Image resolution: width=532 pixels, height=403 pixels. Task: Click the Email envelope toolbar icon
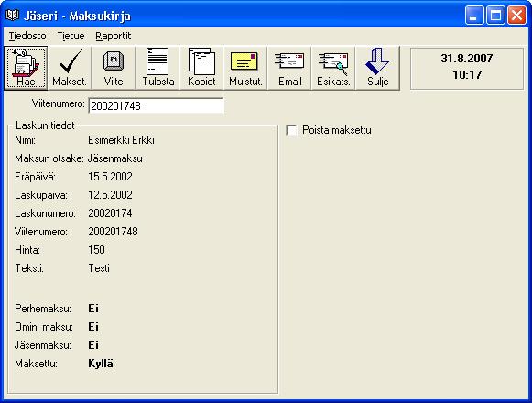coord(289,68)
